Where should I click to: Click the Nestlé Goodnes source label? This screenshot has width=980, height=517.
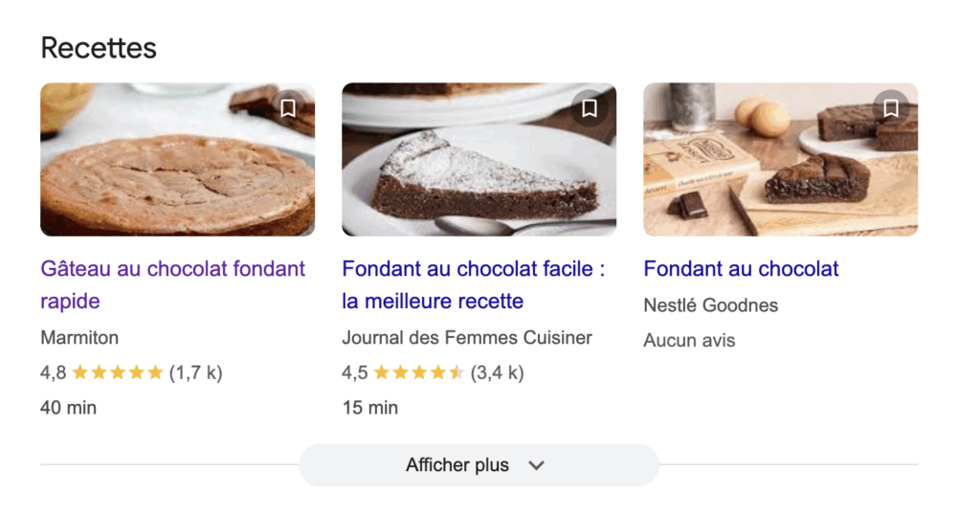coord(710,305)
